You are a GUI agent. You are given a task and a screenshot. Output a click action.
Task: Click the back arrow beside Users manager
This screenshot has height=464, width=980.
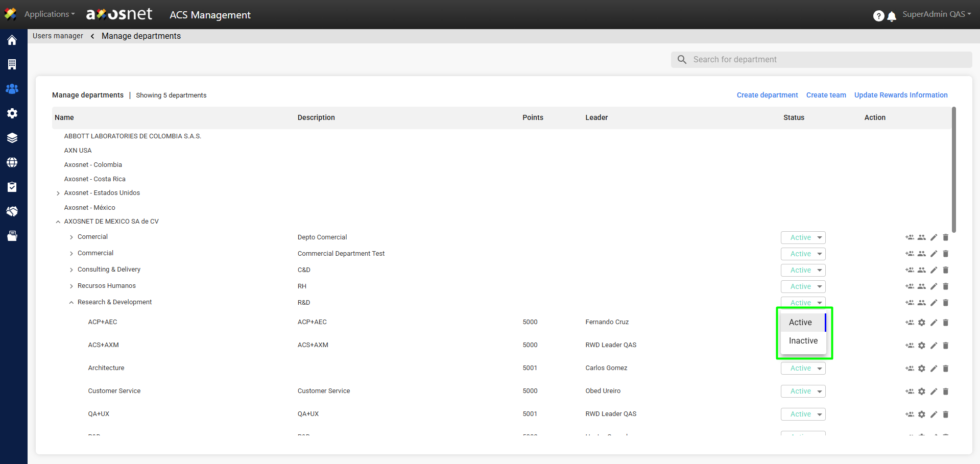pyautogui.click(x=92, y=36)
